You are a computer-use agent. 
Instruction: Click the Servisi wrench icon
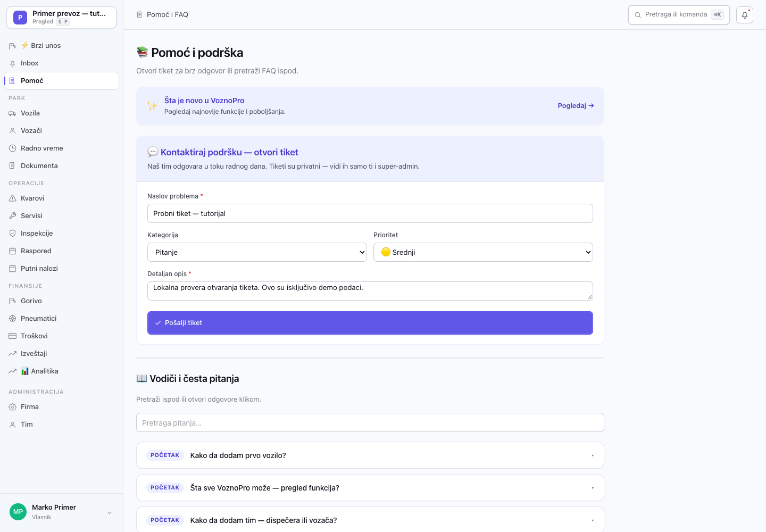click(12, 216)
